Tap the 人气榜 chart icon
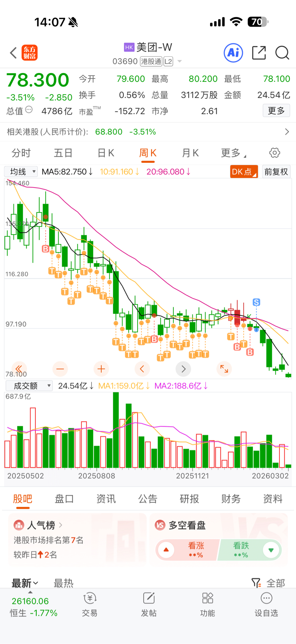 19,525
